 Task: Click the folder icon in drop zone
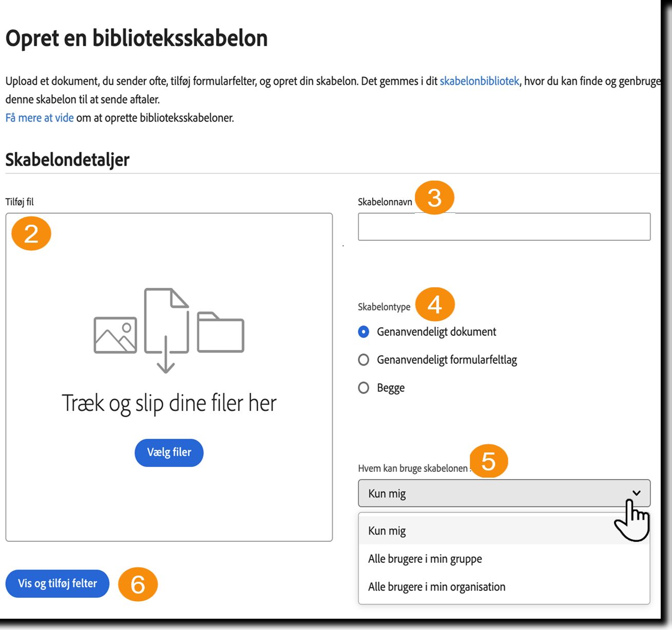coord(220,332)
